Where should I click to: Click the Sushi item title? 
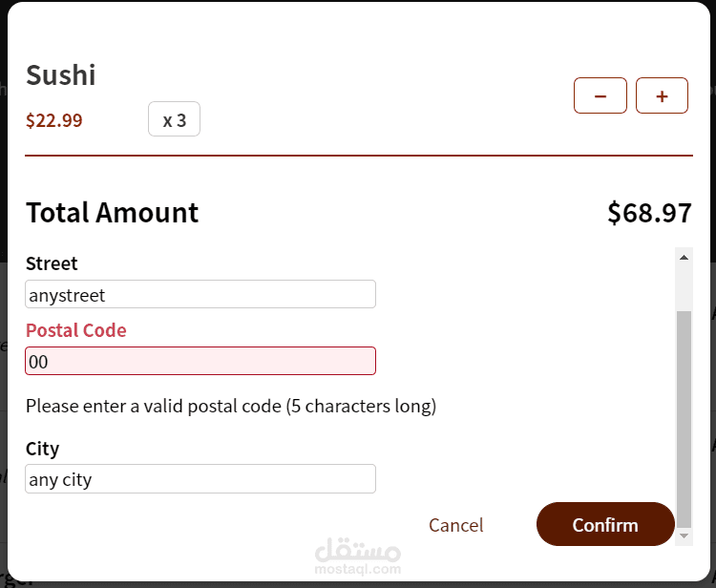point(61,75)
